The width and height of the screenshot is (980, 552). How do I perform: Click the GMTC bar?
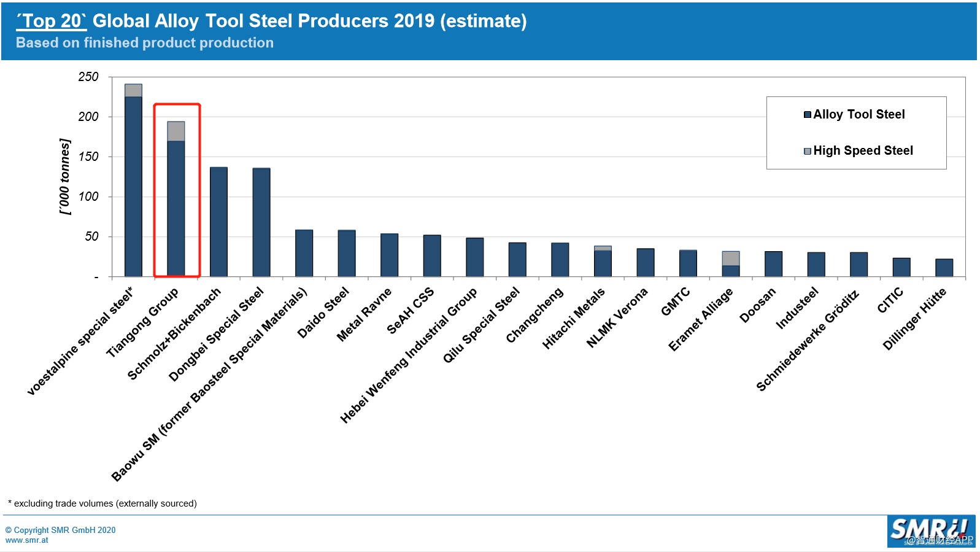pos(688,263)
